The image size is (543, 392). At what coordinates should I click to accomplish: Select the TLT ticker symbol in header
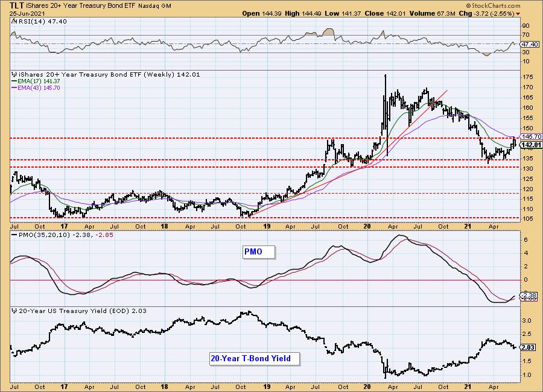(x=16, y=5)
